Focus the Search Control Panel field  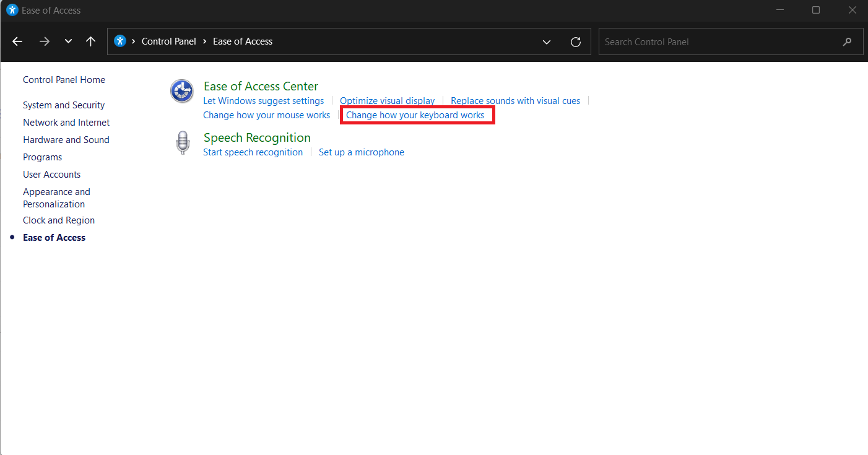click(731, 42)
